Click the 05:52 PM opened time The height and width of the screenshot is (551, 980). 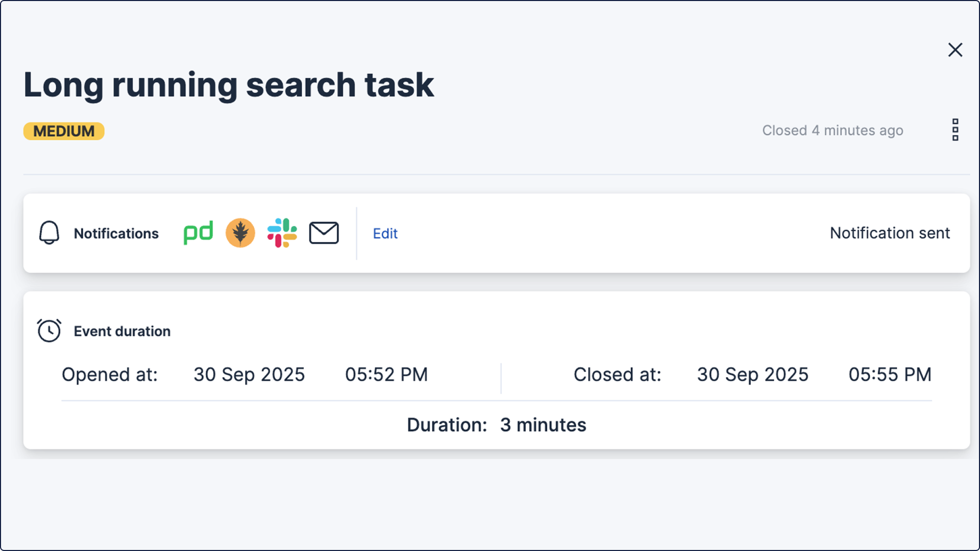point(386,374)
